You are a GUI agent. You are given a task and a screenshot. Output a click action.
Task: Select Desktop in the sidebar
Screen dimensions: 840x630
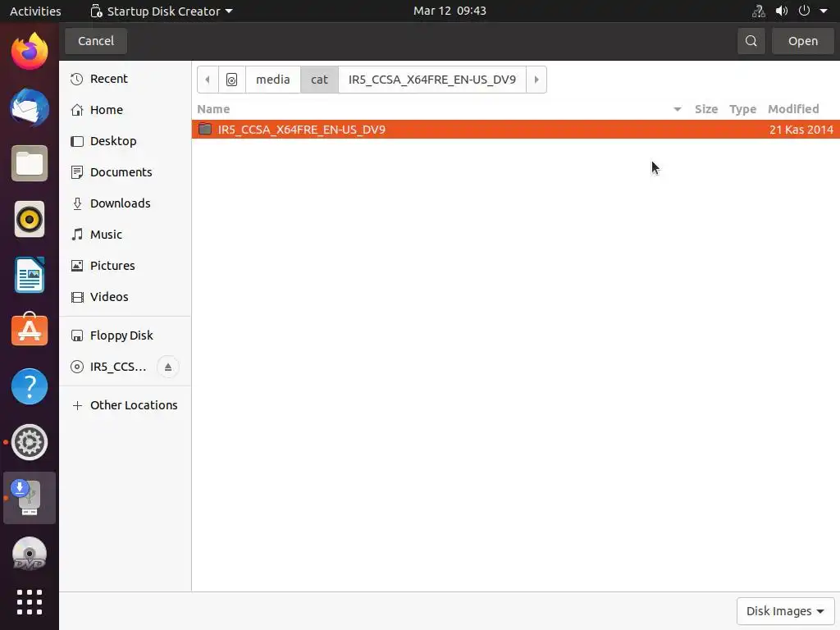coord(126,141)
